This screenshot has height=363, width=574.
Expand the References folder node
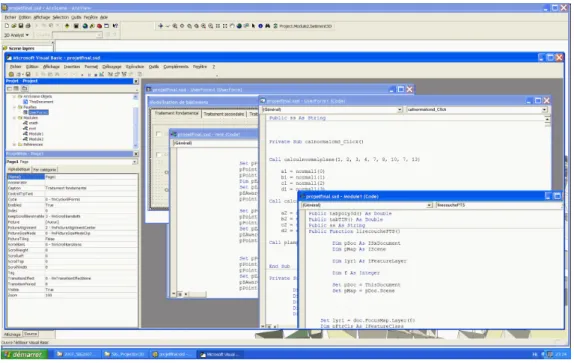(15, 145)
